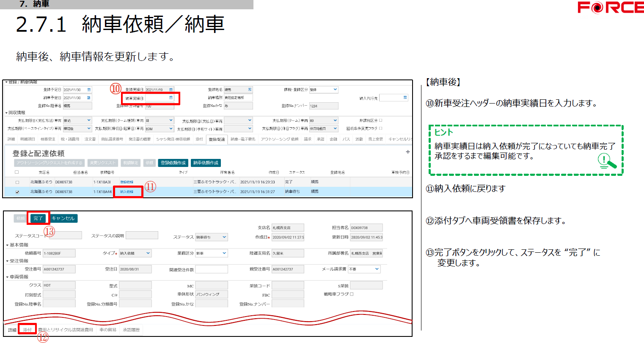Viewport: 644px width, 347px height.
Task: Expand the ステータス dropdown showing 納車待ち
Action: [x=224, y=237]
